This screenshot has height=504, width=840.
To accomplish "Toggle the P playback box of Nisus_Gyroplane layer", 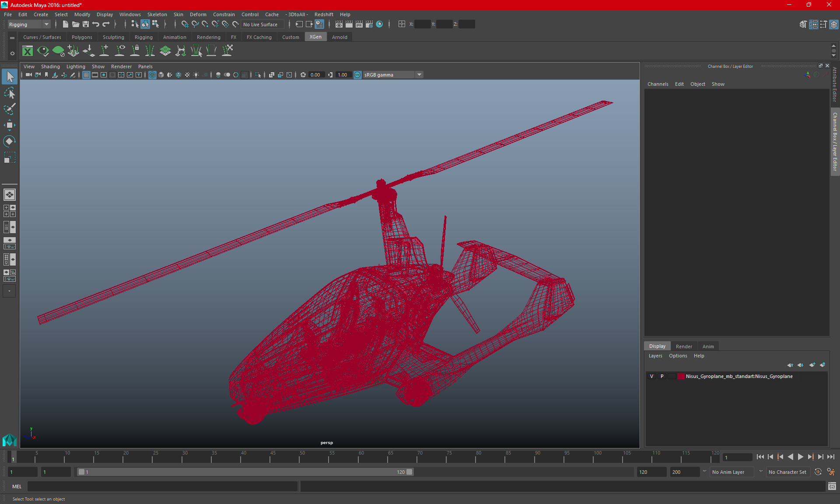I will point(662,376).
